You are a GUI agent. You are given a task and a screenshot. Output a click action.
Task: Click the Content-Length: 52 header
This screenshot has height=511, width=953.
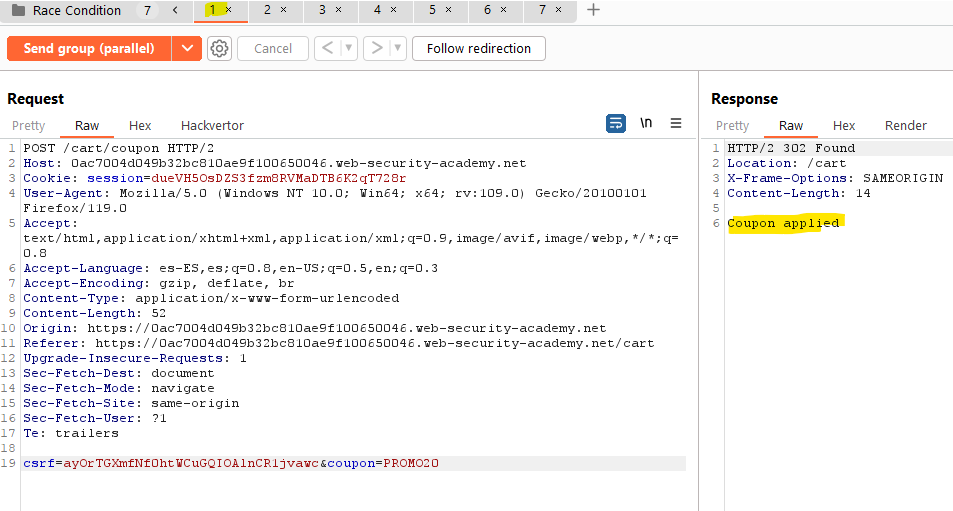[x=94, y=313]
